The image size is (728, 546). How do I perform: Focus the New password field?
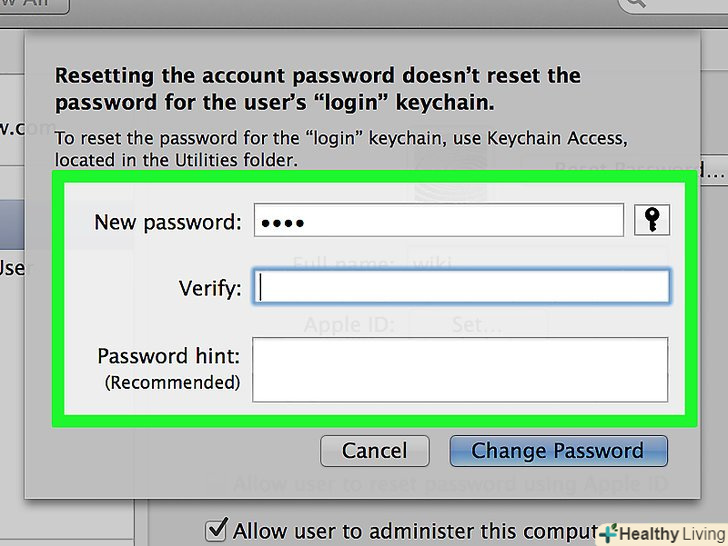[439, 221]
